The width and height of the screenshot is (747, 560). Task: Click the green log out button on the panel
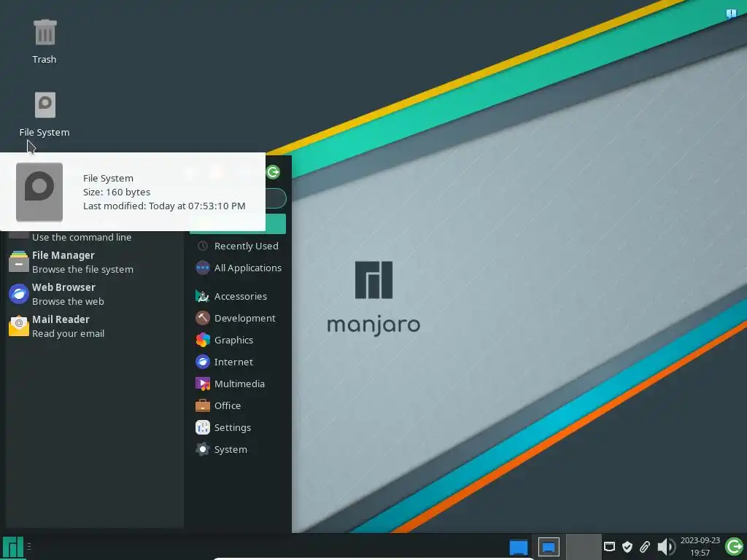(x=734, y=547)
